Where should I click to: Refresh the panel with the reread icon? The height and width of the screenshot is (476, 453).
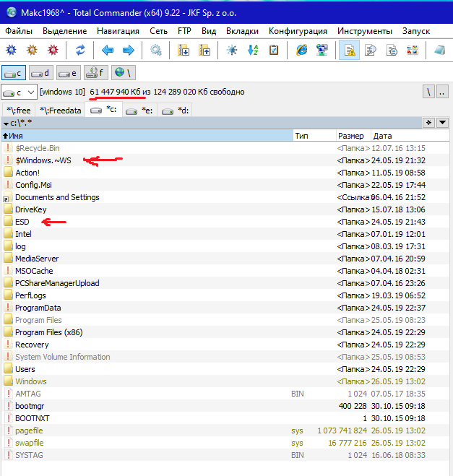[80, 50]
